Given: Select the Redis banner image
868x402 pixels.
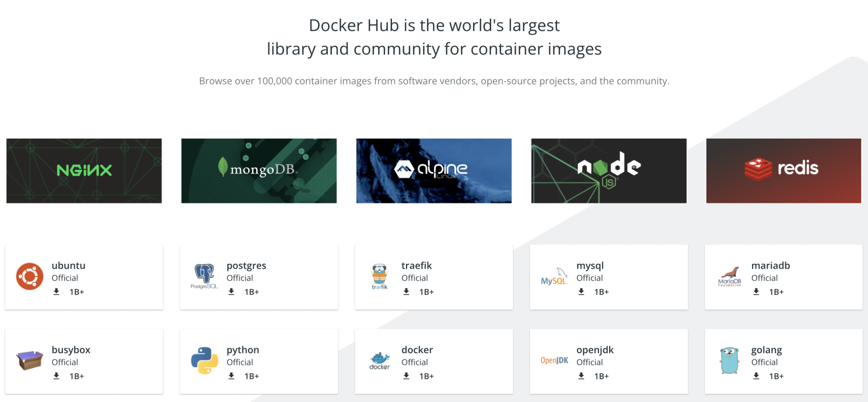Looking at the screenshot, I should [783, 171].
